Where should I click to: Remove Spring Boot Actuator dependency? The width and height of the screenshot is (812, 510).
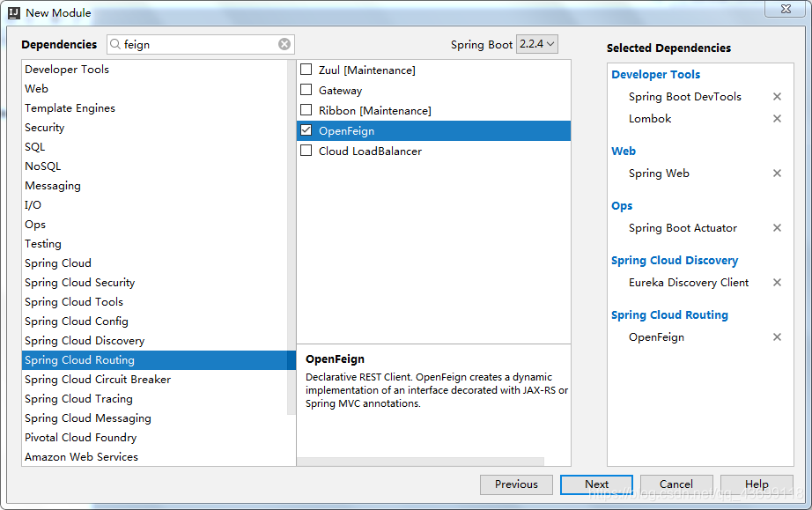click(x=777, y=228)
